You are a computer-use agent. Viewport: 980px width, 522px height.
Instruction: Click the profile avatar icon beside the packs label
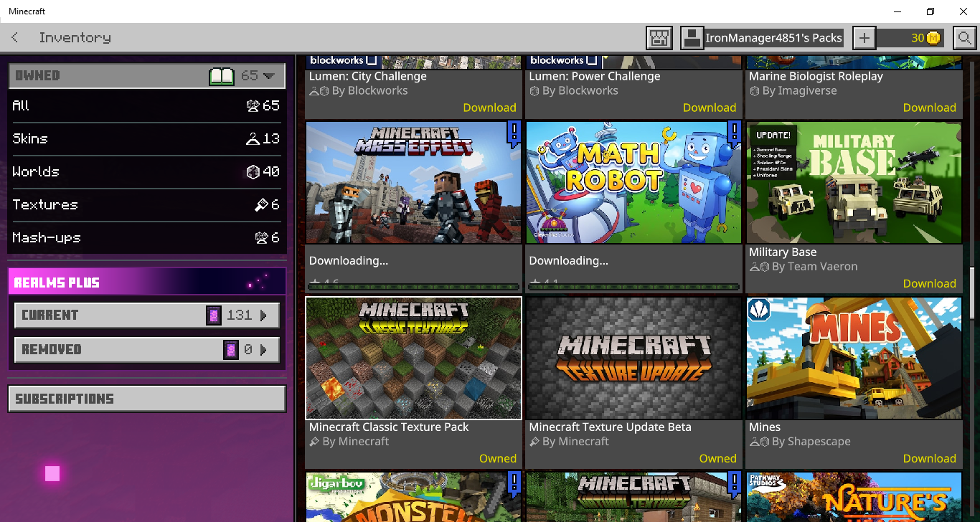692,38
